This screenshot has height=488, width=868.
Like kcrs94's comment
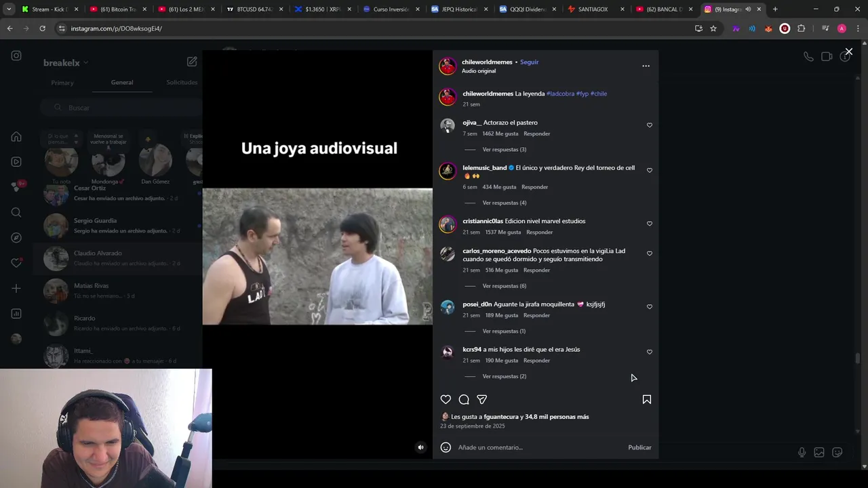pyautogui.click(x=649, y=352)
